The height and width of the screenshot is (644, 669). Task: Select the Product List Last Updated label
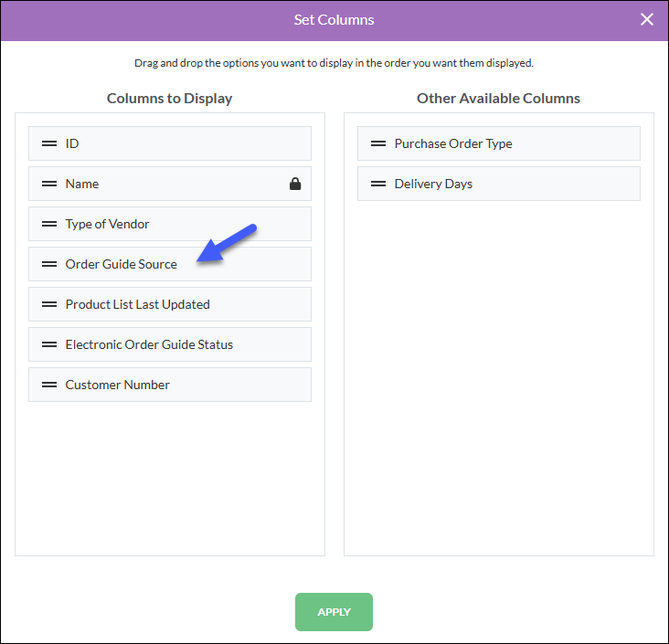click(x=137, y=304)
